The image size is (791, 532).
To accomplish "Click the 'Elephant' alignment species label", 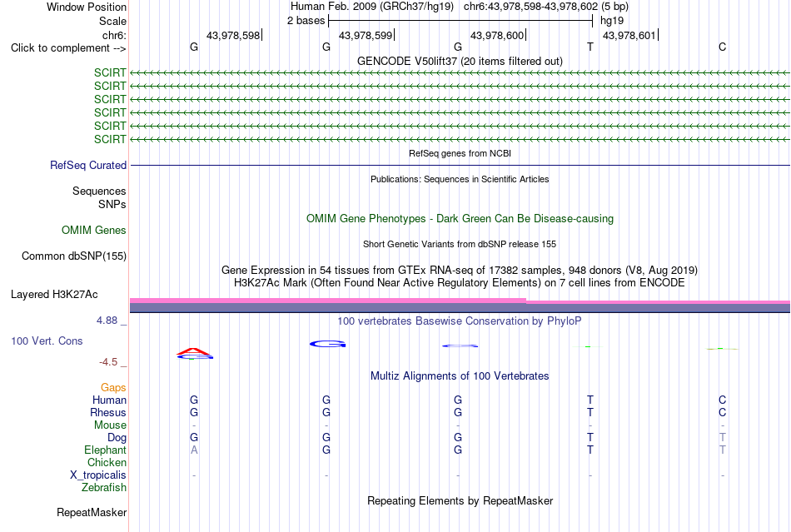I will (105, 450).
